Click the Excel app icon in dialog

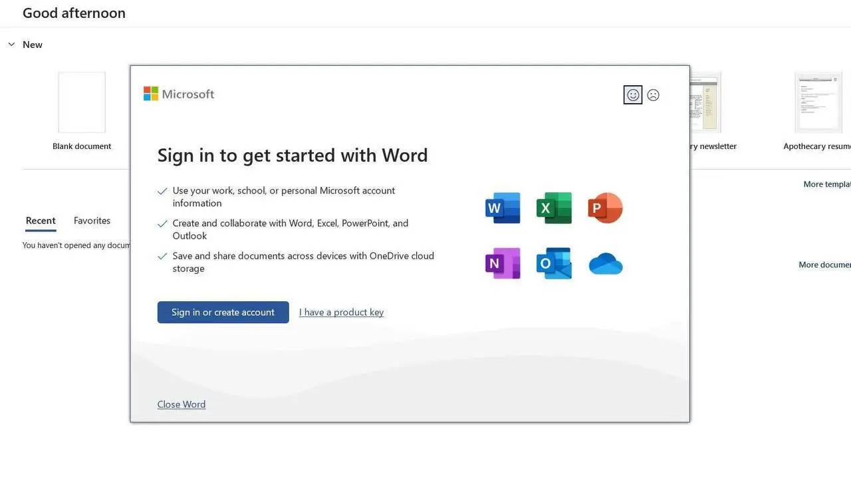pos(554,208)
